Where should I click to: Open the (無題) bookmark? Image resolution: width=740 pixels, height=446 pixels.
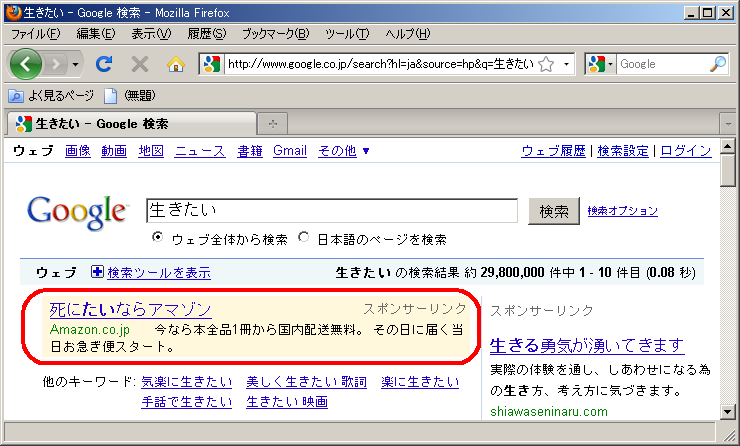point(129,96)
